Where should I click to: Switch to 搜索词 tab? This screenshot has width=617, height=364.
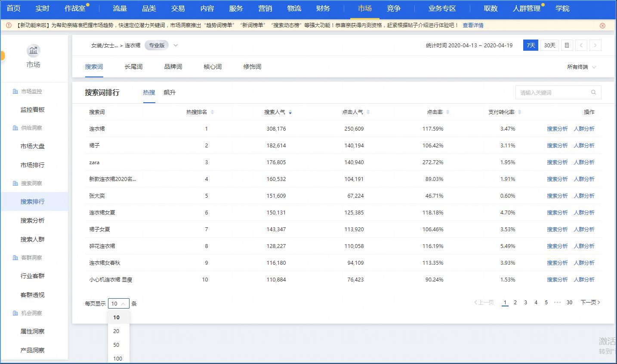coord(94,67)
